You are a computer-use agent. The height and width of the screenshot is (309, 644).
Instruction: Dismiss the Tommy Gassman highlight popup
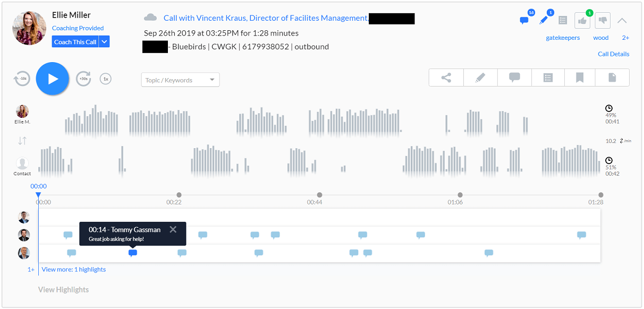[173, 229]
